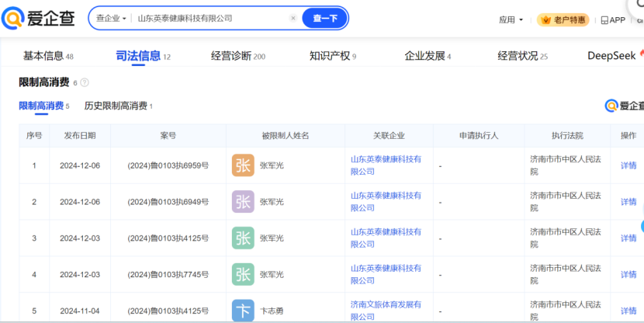Viewport: 644px width, 323px height.
Task: Click the 爱企查 logo icon
Action: (12, 18)
